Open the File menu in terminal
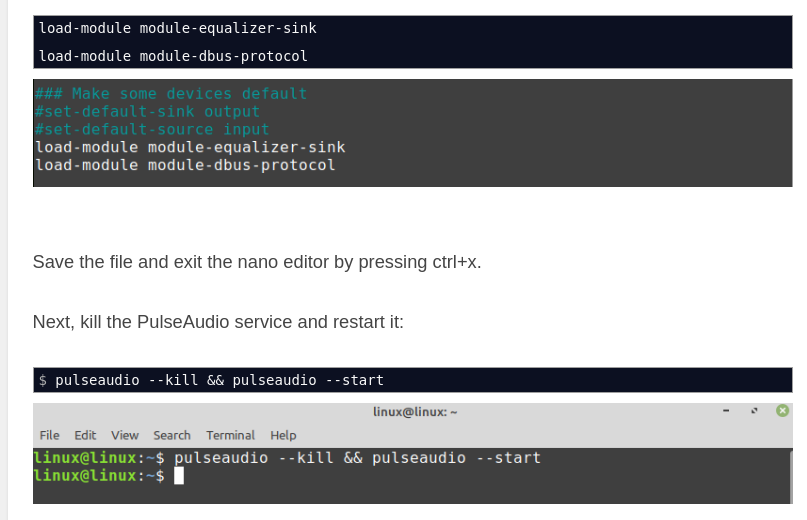Image resolution: width=807 pixels, height=520 pixels. (x=49, y=436)
